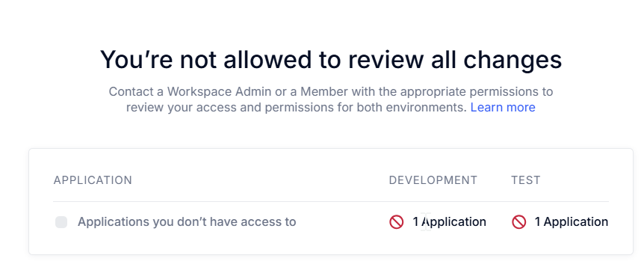Select the DEVELOPMENT column header

click(x=433, y=180)
